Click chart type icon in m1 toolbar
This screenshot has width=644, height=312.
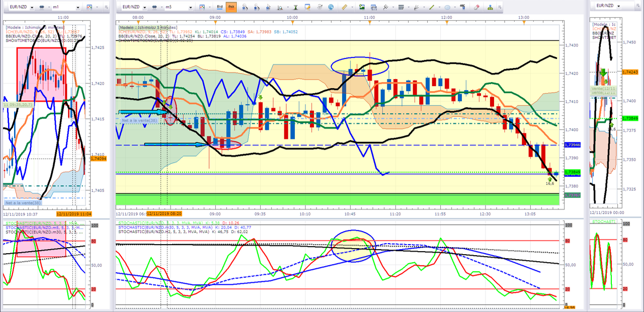coord(90,7)
